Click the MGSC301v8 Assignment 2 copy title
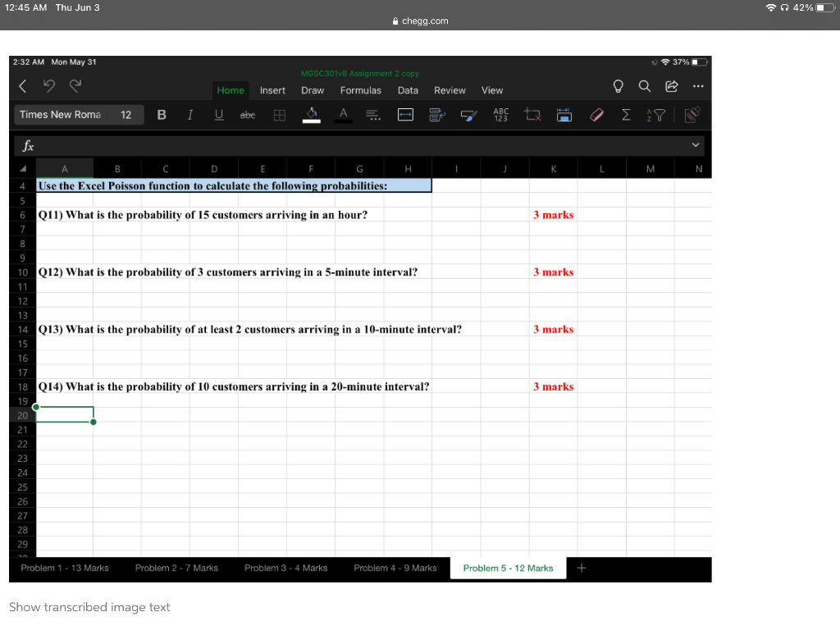Image resolution: width=840 pixels, height=630 pixels. [x=360, y=73]
